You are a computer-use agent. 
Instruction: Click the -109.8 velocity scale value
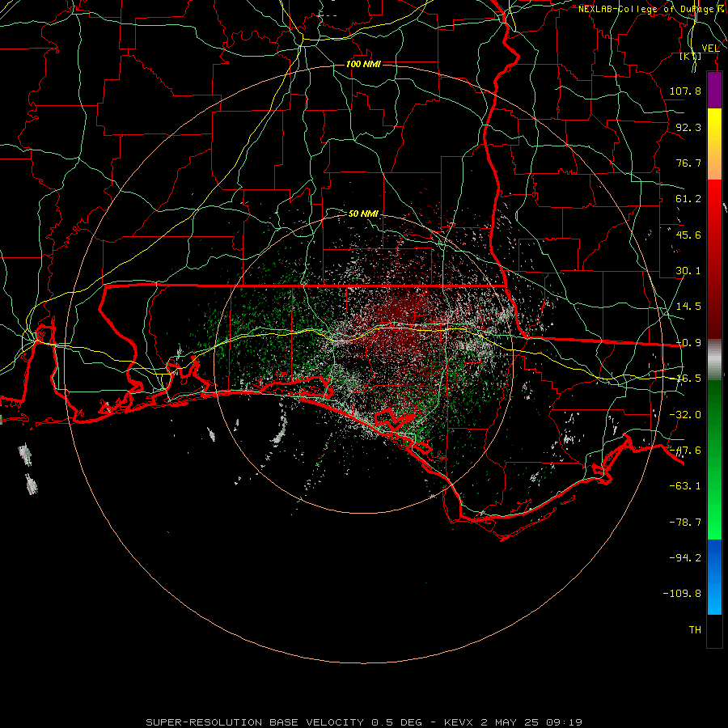click(x=682, y=594)
